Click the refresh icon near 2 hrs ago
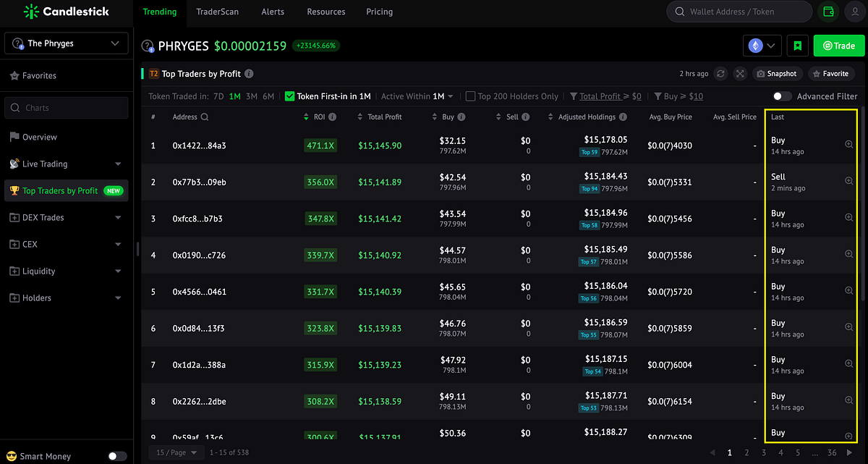Image resolution: width=868 pixels, height=464 pixels. coord(720,74)
